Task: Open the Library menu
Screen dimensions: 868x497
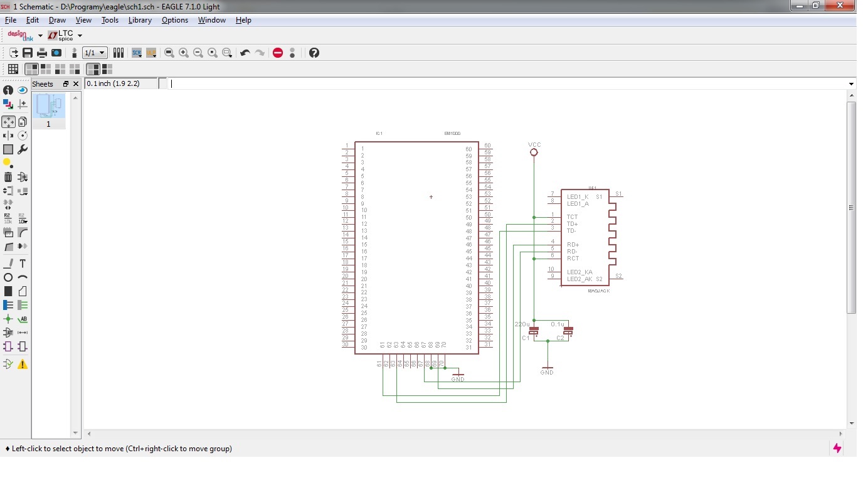Action: [140, 20]
